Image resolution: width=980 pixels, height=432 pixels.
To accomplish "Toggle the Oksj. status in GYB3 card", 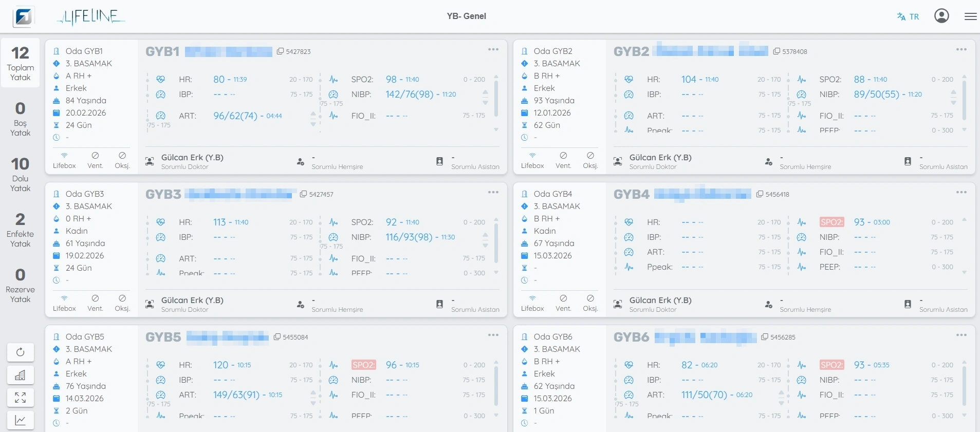I will (122, 298).
